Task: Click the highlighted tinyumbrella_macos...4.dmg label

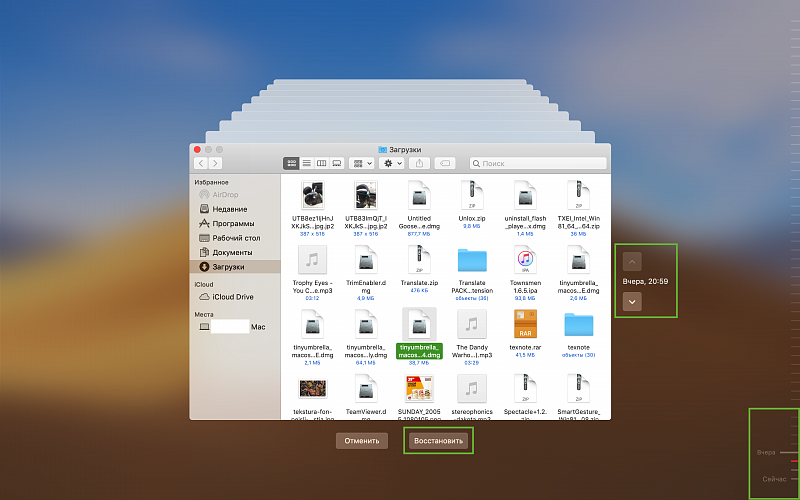Action: click(419, 351)
